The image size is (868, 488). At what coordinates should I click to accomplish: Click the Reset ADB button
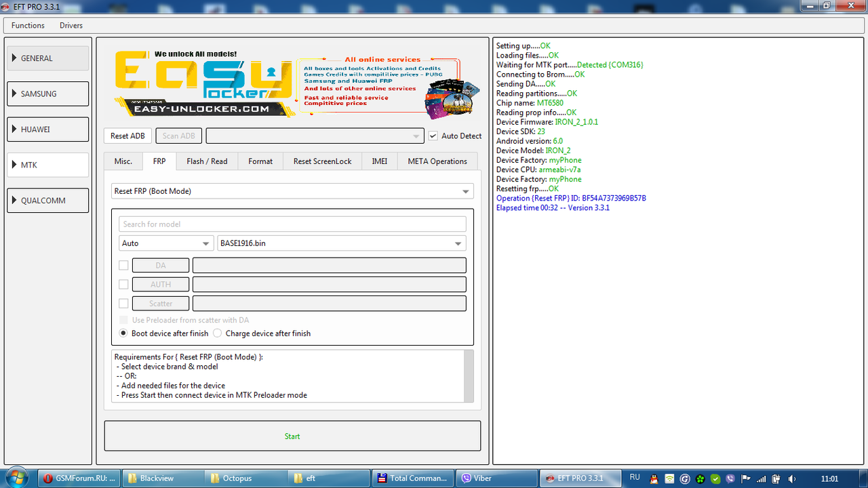click(127, 136)
